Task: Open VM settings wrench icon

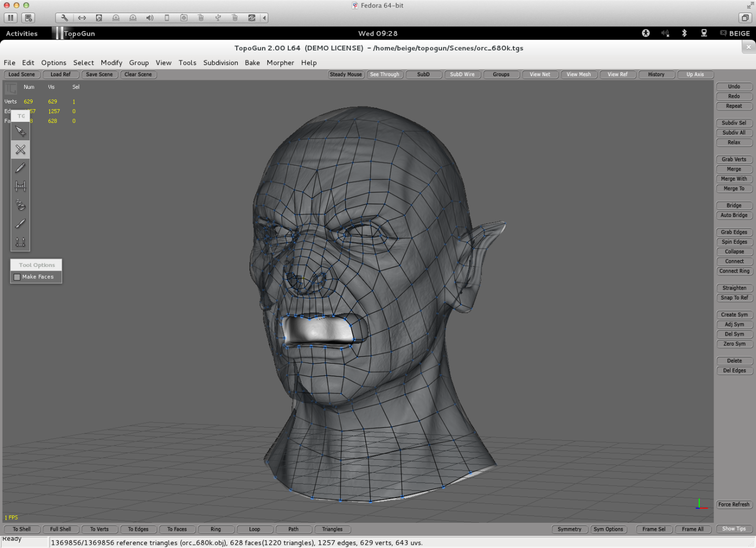Action: coord(65,18)
